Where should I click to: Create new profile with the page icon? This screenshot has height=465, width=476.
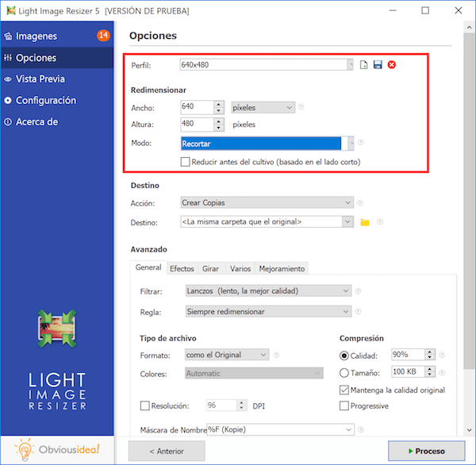[363, 65]
